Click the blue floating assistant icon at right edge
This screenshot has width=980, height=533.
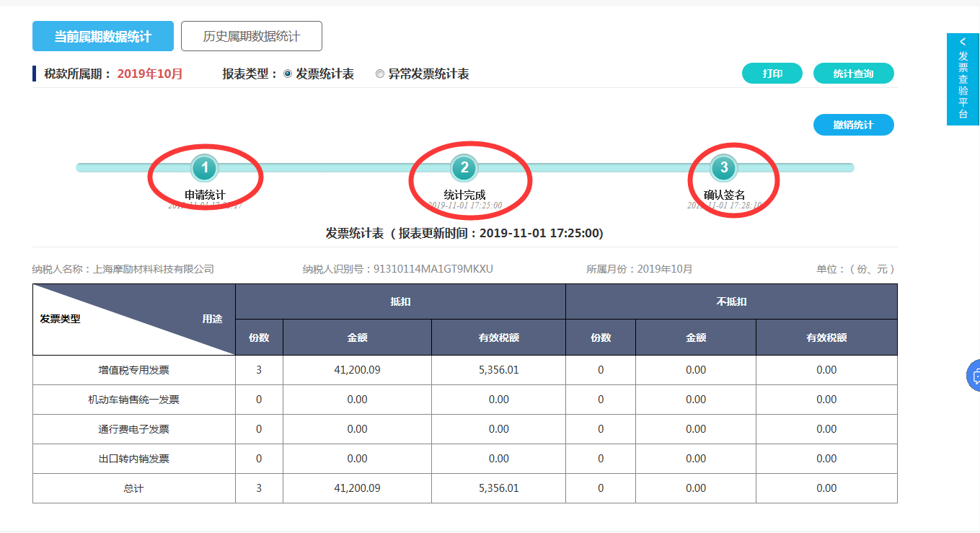[x=974, y=376]
